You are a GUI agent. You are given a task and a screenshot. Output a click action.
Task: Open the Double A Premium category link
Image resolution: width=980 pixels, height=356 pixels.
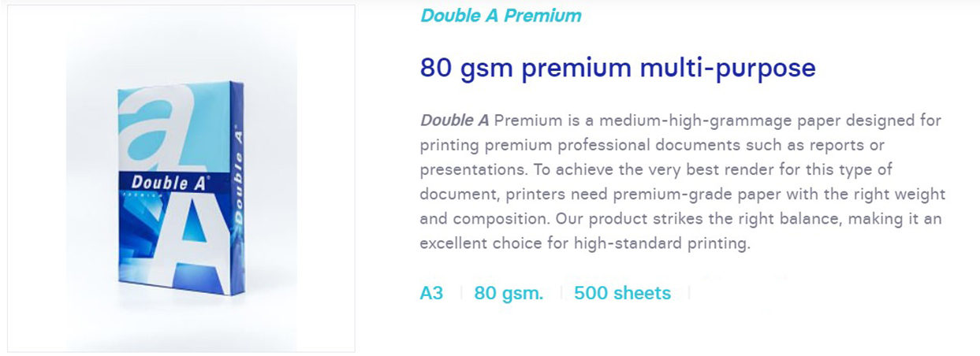pyautogui.click(x=501, y=15)
